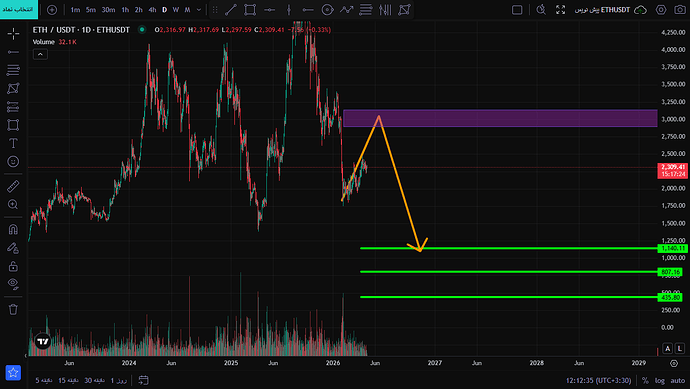This screenshot has width=690, height=389.
Task: Toggle magnet mode
Action: click(13, 229)
